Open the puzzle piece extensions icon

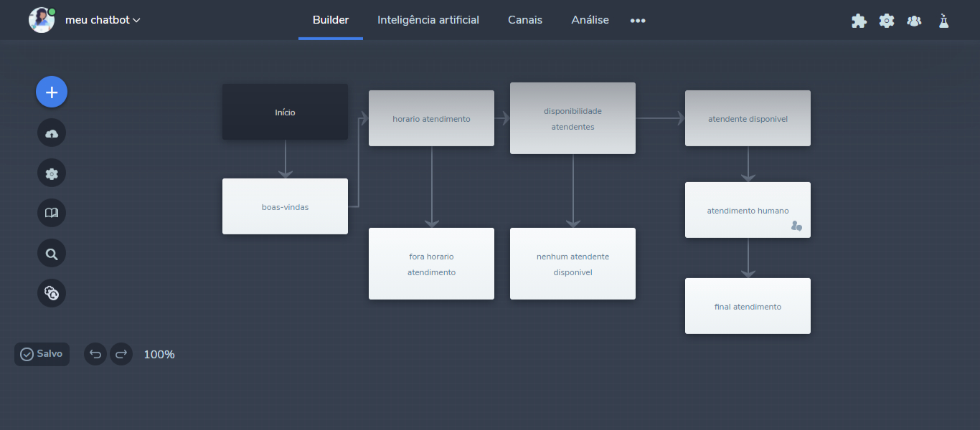(x=859, y=21)
